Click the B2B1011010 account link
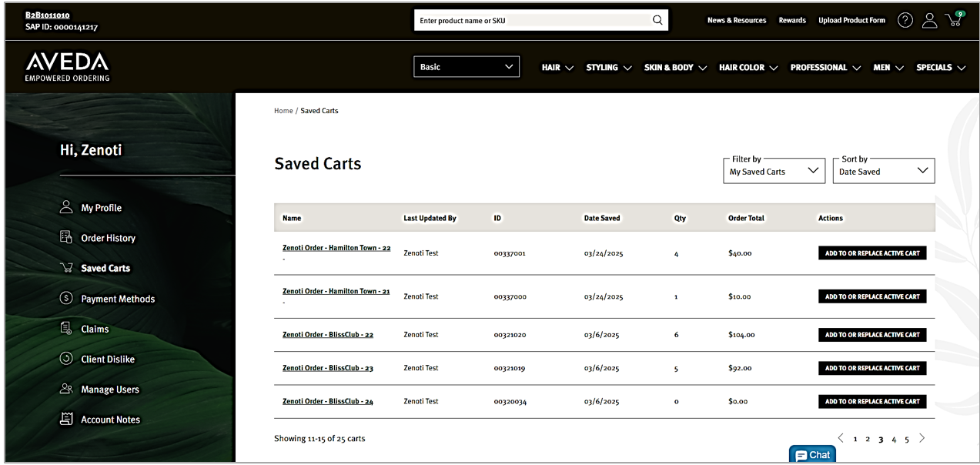The height and width of the screenshot is (465, 980). [x=48, y=15]
